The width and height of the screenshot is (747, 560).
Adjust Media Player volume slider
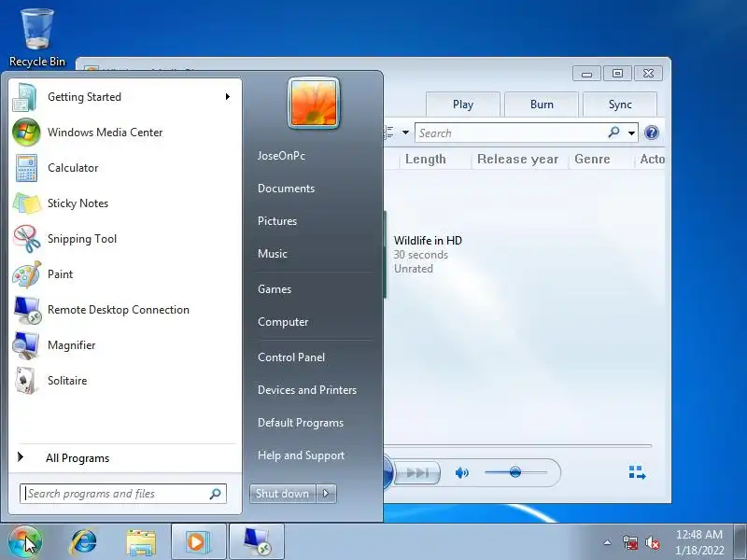pyautogui.click(x=515, y=472)
